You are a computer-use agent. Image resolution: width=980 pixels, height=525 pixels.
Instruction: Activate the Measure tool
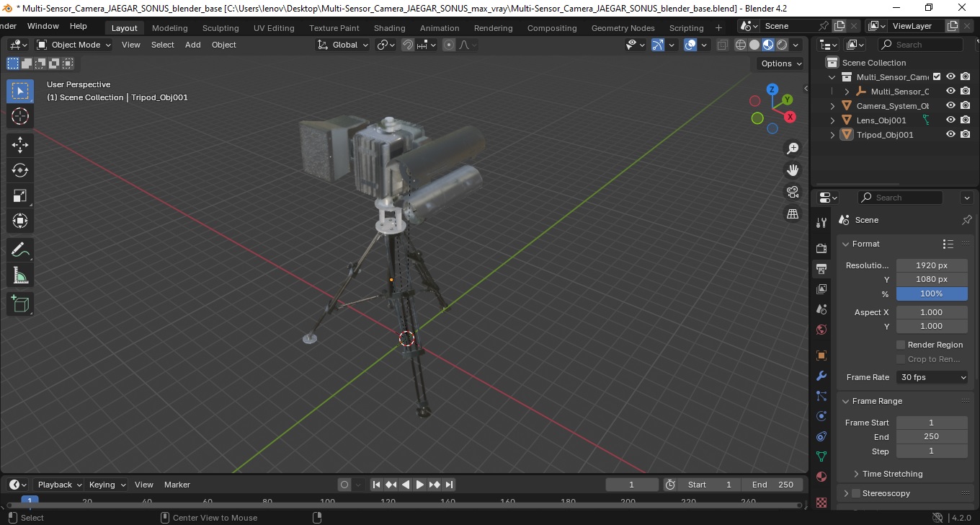tap(20, 275)
